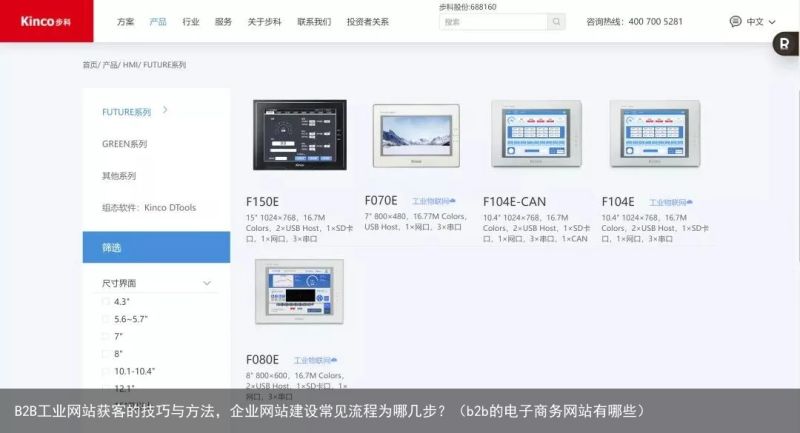Tick the 10.1-10.4" size checkbox

(x=106, y=371)
